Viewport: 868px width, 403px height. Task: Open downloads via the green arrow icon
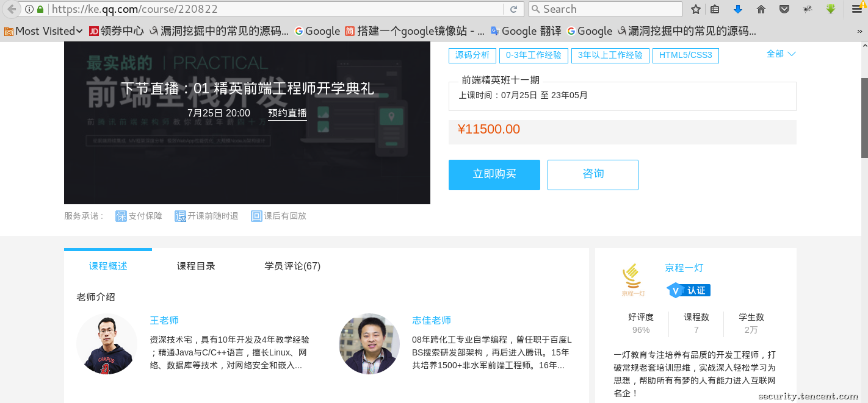830,9
